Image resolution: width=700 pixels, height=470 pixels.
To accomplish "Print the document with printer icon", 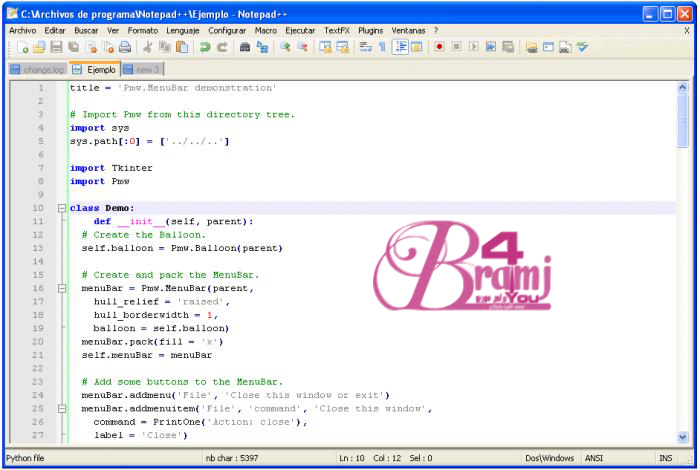I will click(x=125, y=47).
